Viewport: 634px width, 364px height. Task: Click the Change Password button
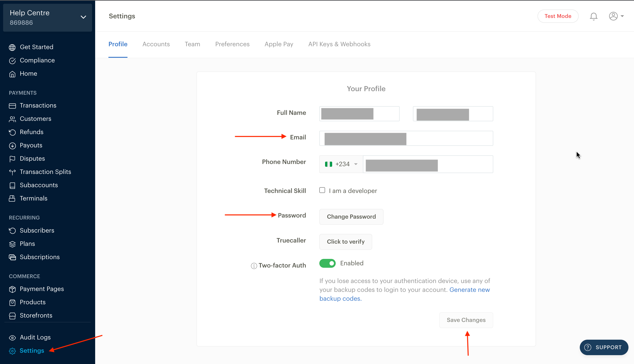(x=351, y=216)
